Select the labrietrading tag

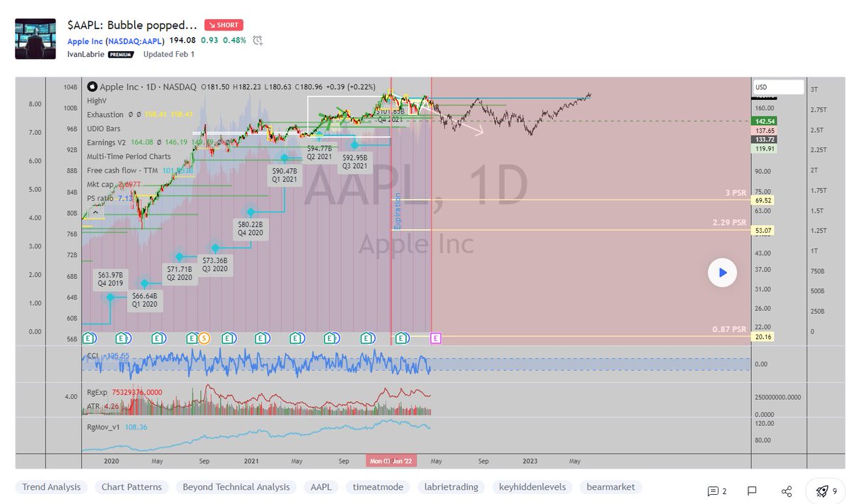[x=452, y=487]
